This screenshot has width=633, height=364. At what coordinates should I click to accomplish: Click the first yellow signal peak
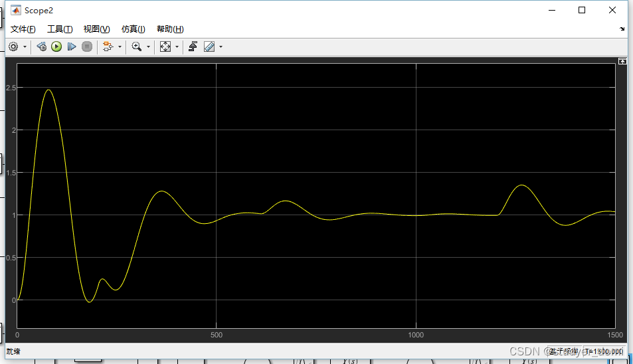pyautogui.click(x=48, y=90)
